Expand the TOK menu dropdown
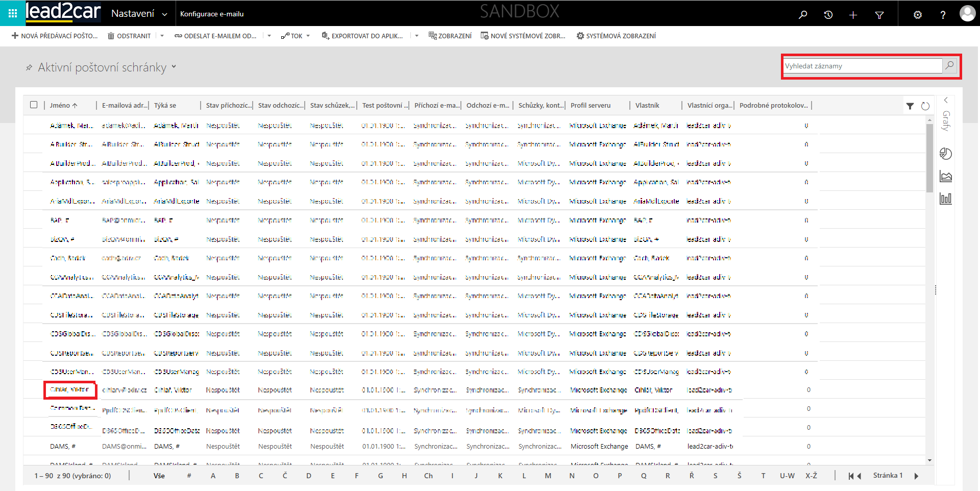Screen dimensions: 980x491 tap(308, 36)
